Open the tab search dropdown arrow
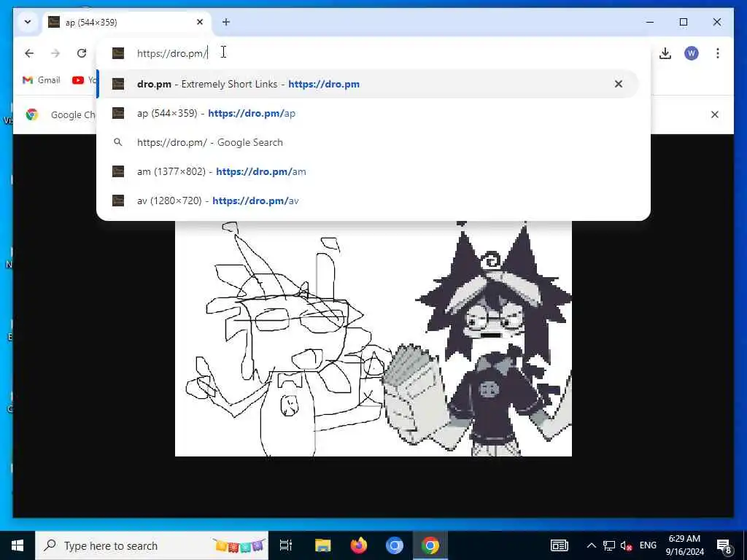This screenshot has height=560, width=747. 28,22
